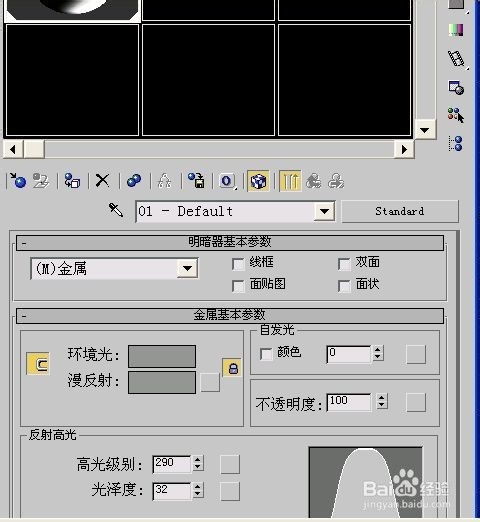Image resolution: width=480 pixels, height=522 pixels.
Task: Click the Select by Material icon
Action: 456,115
